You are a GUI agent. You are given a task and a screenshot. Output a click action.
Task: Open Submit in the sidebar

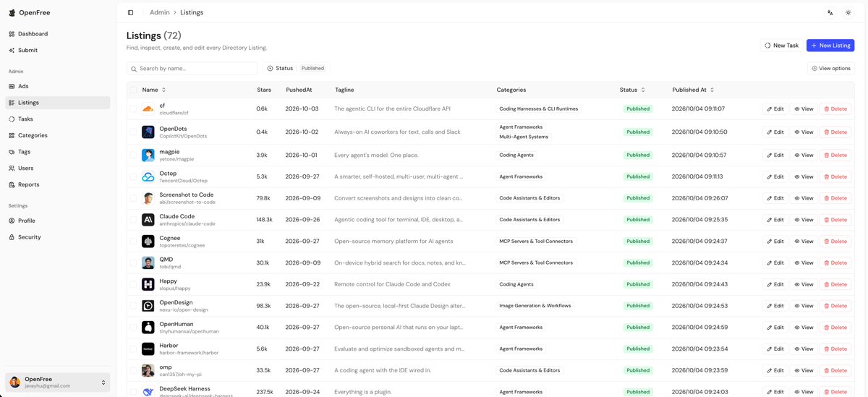point(58,51)
